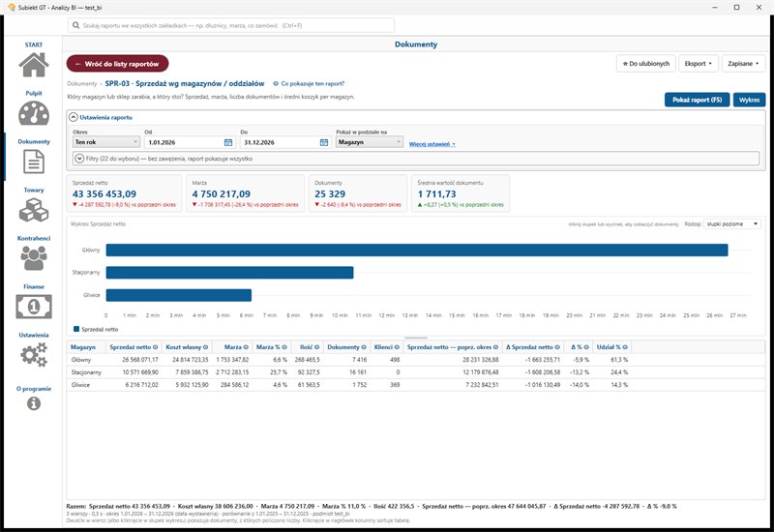Open the START home icon

34,65
